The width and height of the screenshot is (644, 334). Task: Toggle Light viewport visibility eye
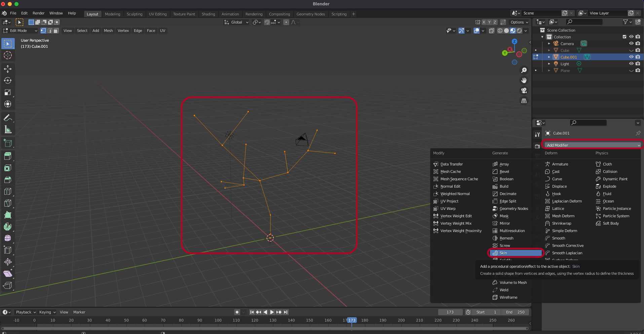[x=631, y=64]
